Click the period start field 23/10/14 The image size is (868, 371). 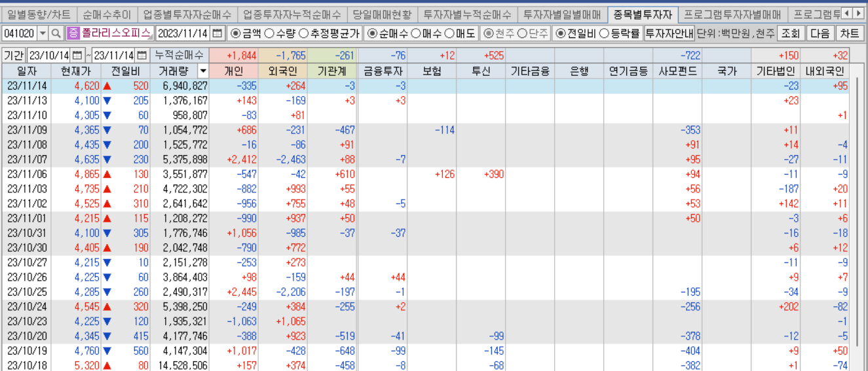point(50,56)
